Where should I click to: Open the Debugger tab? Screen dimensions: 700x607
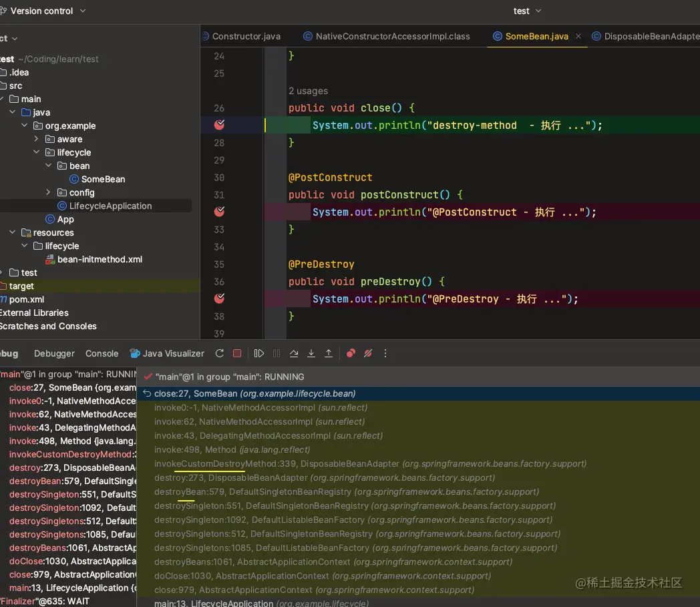click(55, 353)
